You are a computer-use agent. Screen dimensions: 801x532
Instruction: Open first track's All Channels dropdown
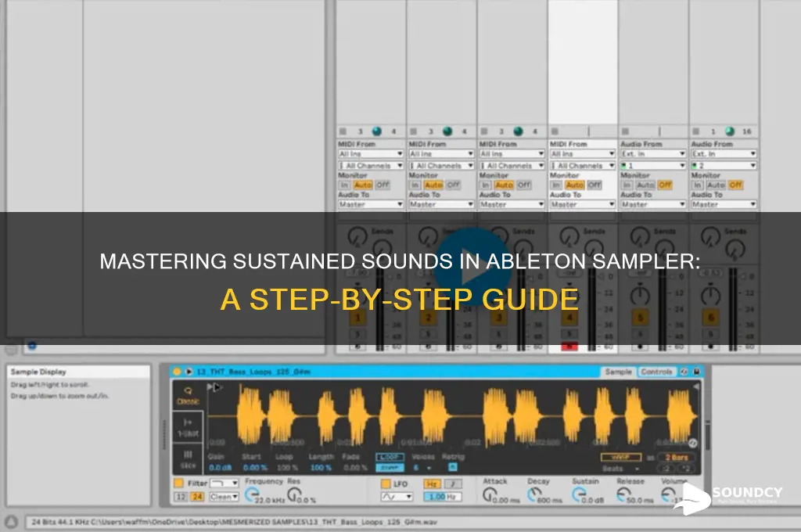pyautogui.click(x=370, y=166)
